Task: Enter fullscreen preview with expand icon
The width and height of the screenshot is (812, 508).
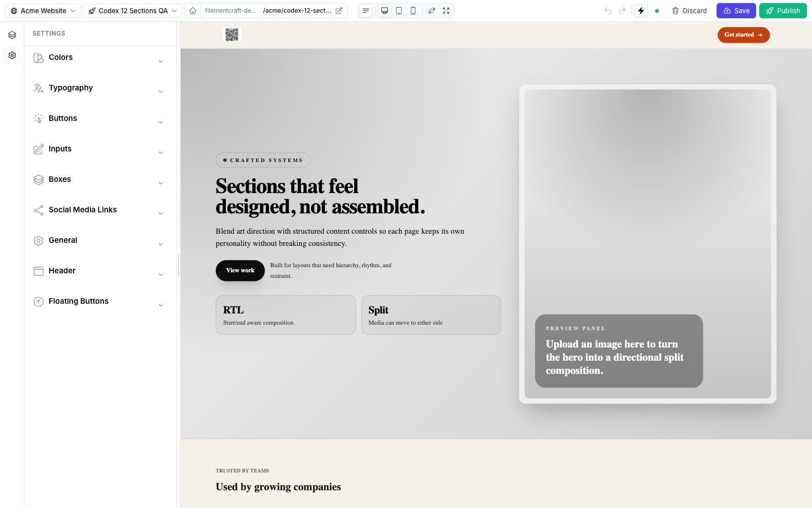Action: point(446,11)
